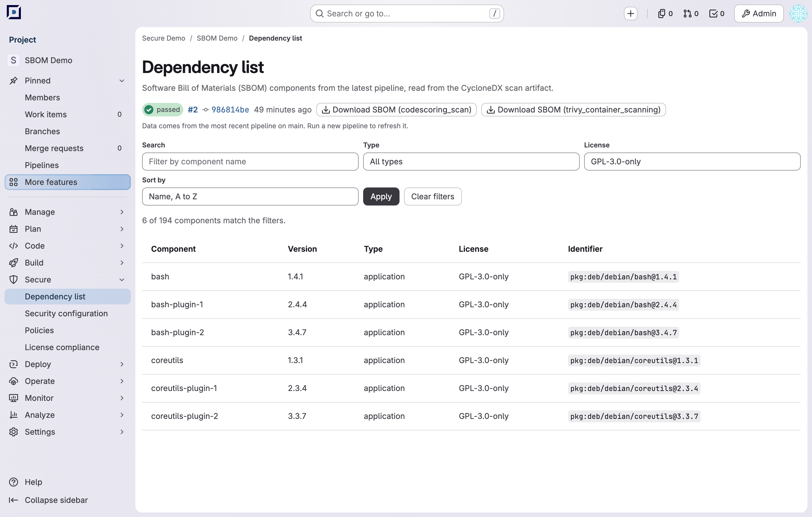Open License compliance page
The height and width of the screenshot is (517, 812).
tap(68, 347)
